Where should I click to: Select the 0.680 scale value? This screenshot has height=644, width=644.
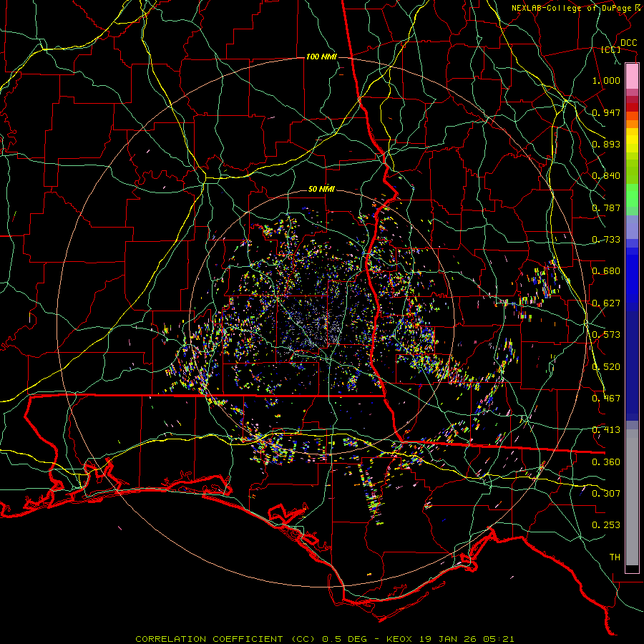[x=606, y=271]
